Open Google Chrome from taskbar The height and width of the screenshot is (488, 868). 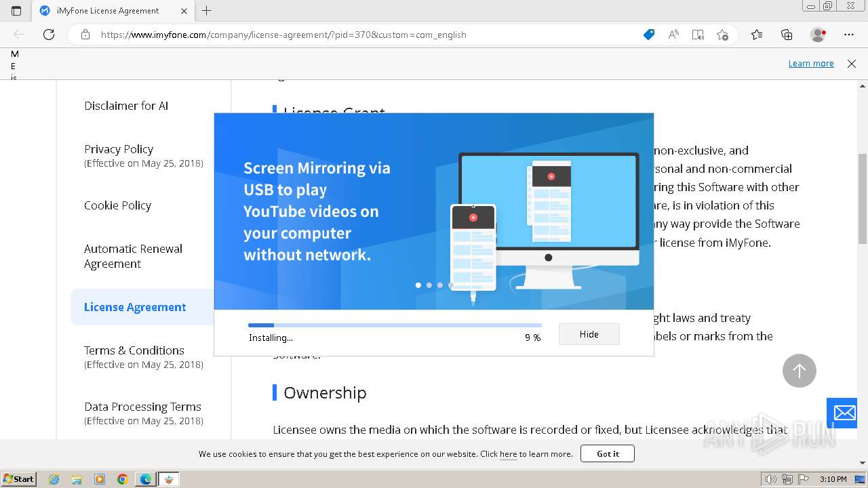click(123, 479)
